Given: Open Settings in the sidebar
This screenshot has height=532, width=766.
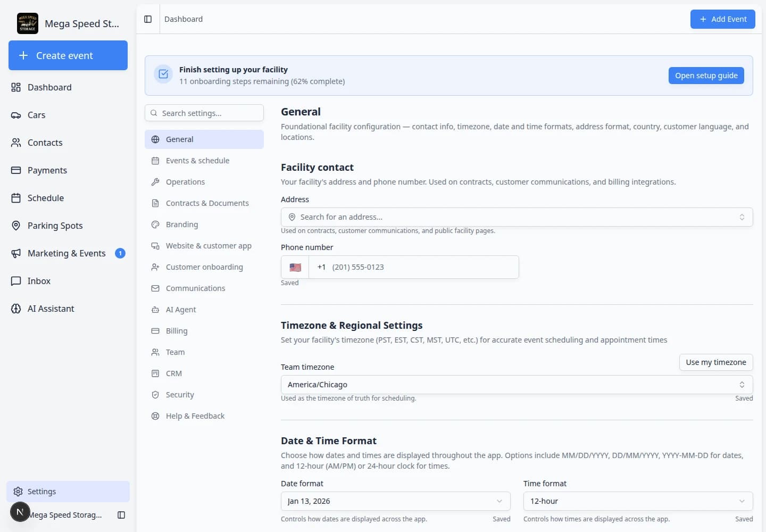Looking at the screenshot, I should [x=68, y=492].
